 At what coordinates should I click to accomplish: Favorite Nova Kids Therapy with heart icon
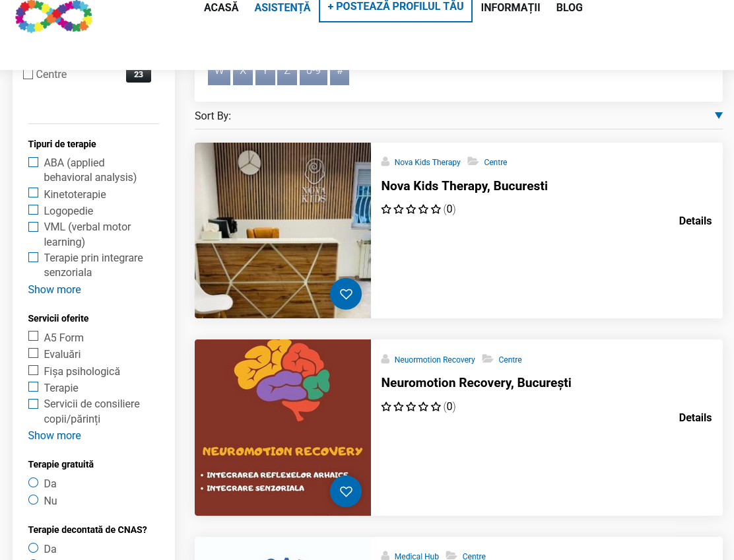(345, 294)
